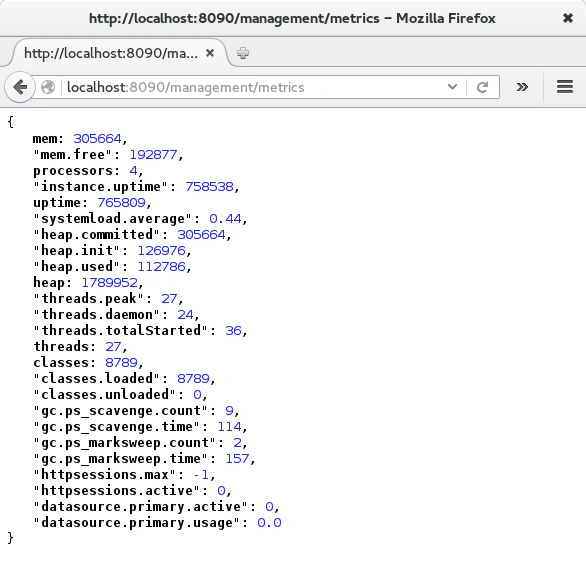This screenshot has height=565, width=586.
Task: Click the "systemload.average" value 0.44
Action: 225,219
